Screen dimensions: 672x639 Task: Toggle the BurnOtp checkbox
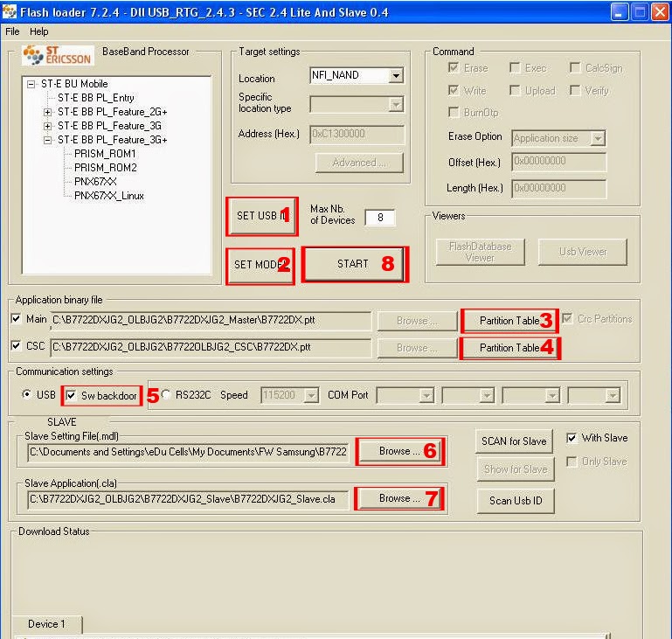click(454, 112)
